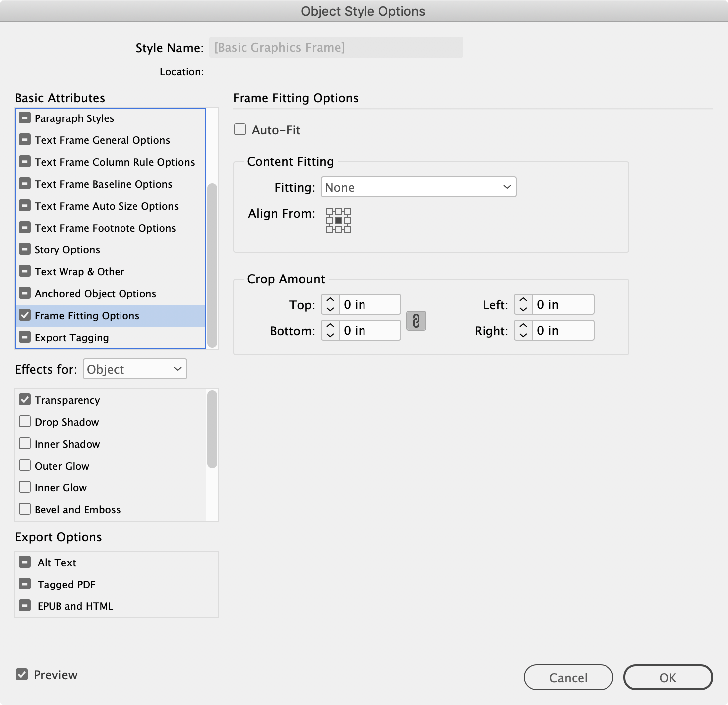Uncheck the Frame Fitting Options checkbox
728x705 pixels.
point(25,315)
